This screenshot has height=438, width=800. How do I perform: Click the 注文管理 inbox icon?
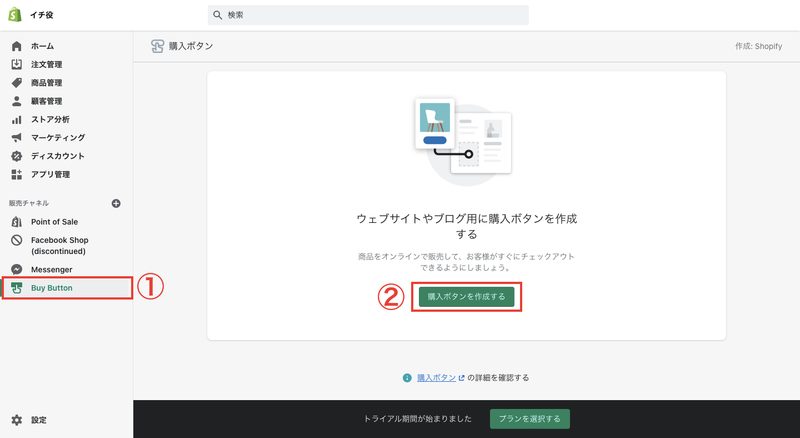click(17, 64)
